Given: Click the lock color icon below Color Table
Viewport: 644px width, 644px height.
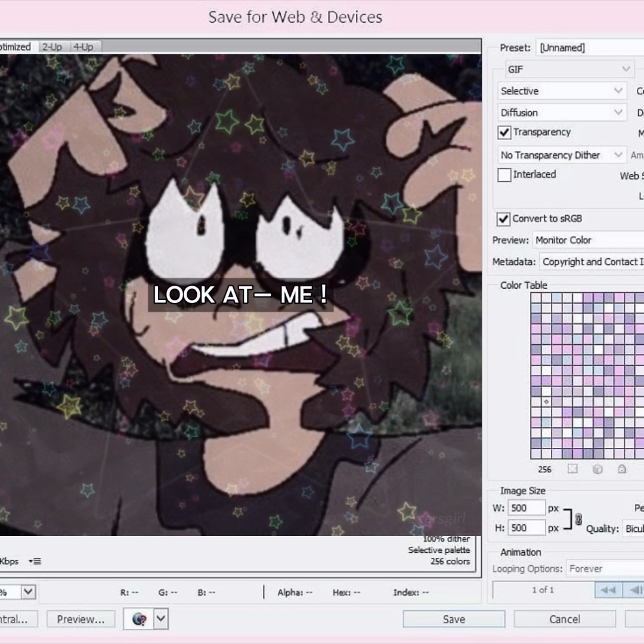Looking at the screenshot, I should click(622, 469).
